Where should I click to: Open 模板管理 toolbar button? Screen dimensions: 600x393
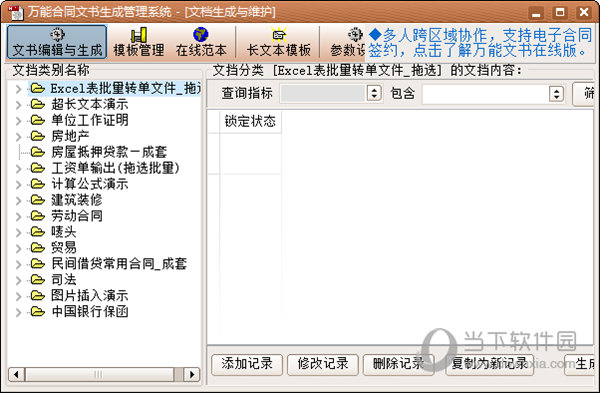pyautogui.click(x=139, y=42)
